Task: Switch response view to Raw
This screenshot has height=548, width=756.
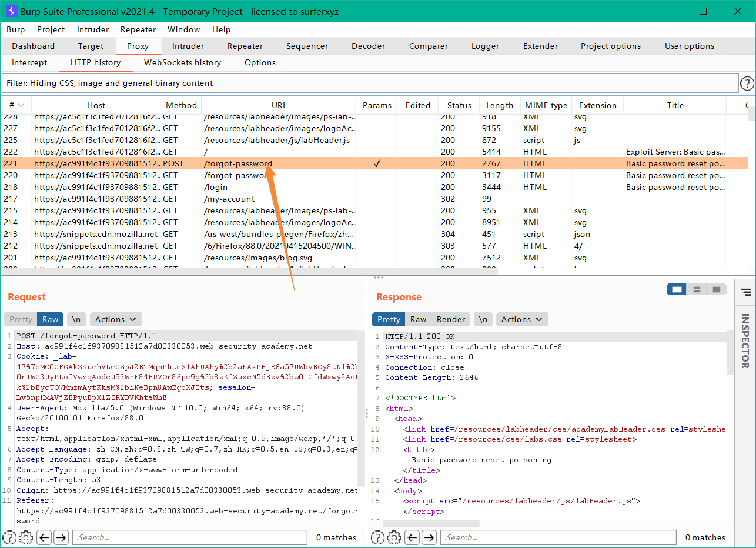Action: [418, 319]
